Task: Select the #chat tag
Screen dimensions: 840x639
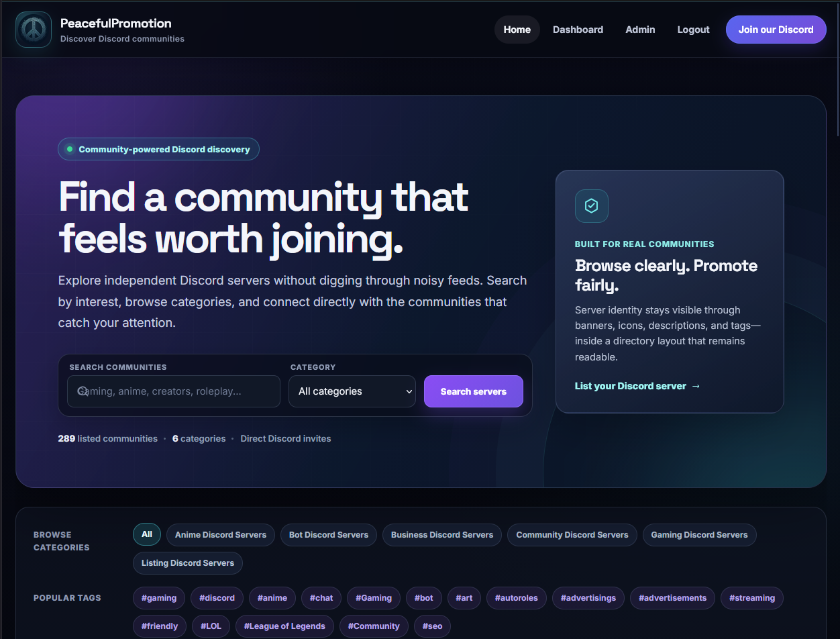Action: pyautogui.click(x=321, y=598)
